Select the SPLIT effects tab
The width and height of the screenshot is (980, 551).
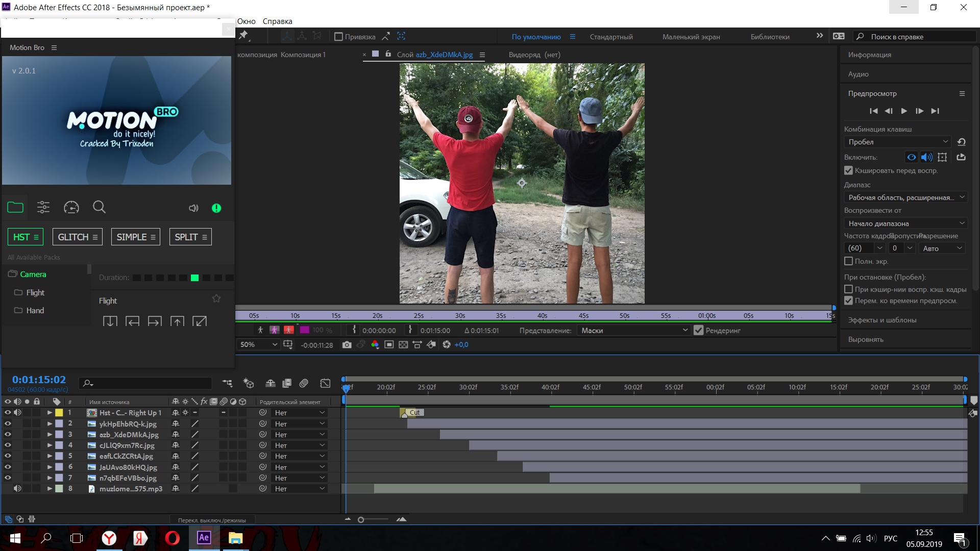[x=189, y=236]
